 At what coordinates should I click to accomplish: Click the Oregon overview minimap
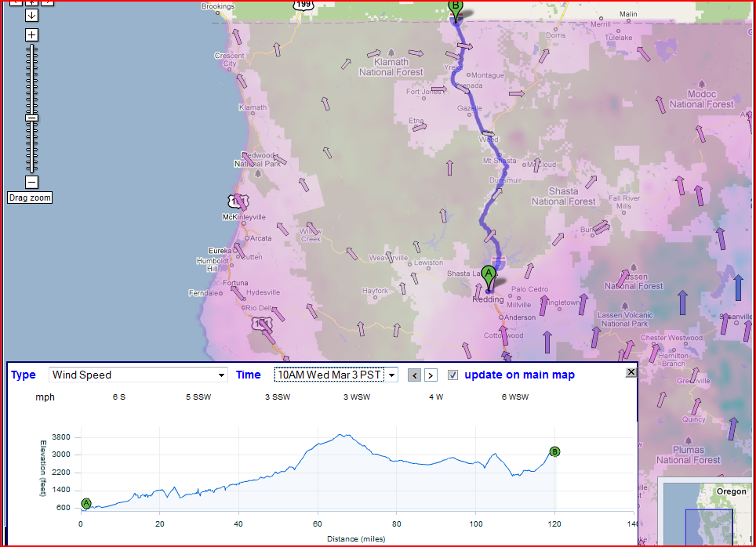[706, 513]
